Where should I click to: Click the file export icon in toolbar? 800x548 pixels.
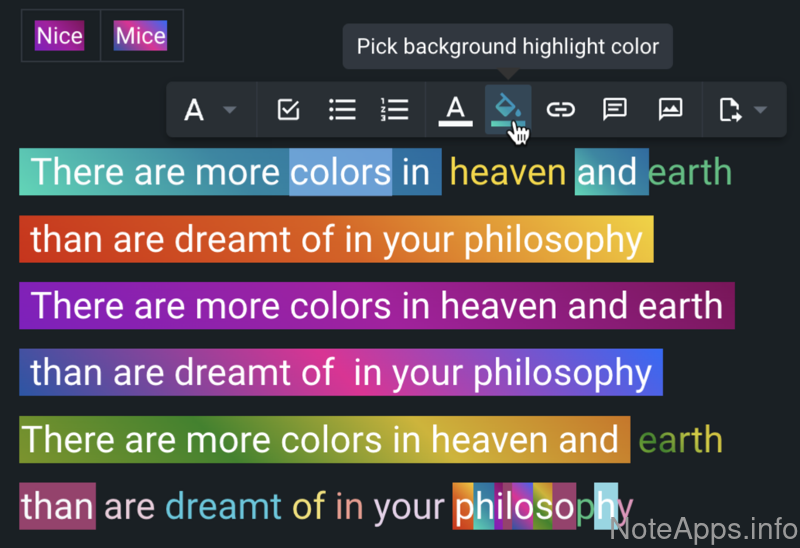(x=731, y=109)
